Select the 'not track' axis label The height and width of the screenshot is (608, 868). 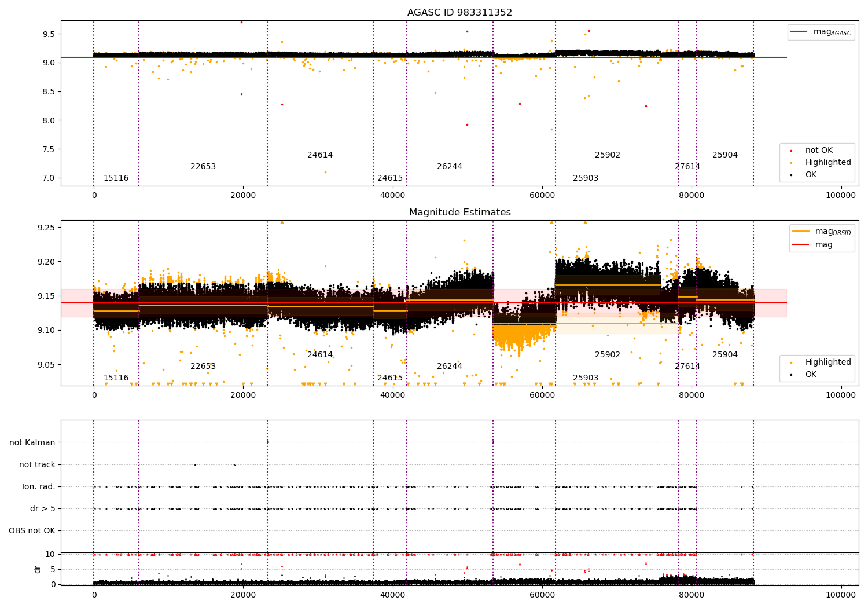[37, 464]
